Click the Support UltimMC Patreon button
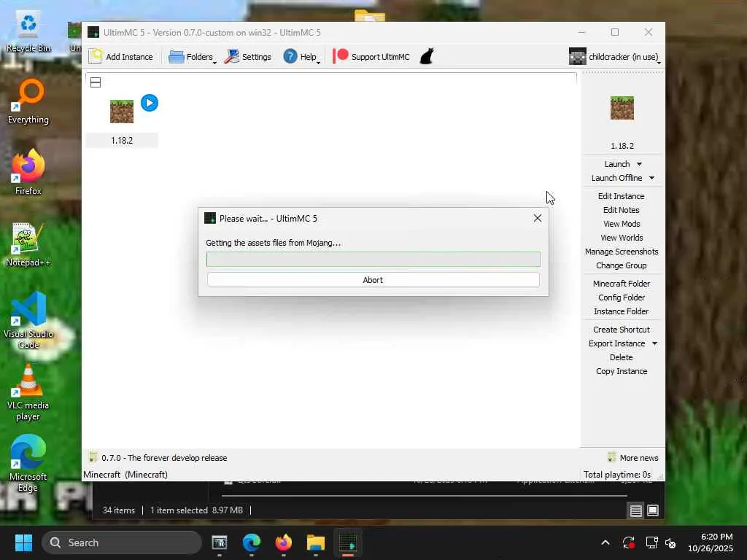Screen dimensions: 747x560 [371, 57]
